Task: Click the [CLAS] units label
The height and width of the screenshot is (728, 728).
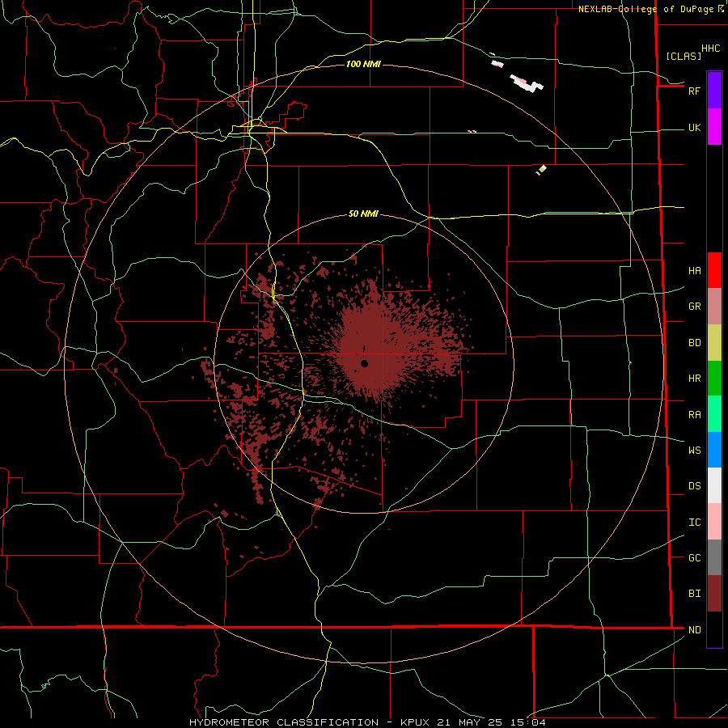Action: pyautogui.click(x=684, y=56)
